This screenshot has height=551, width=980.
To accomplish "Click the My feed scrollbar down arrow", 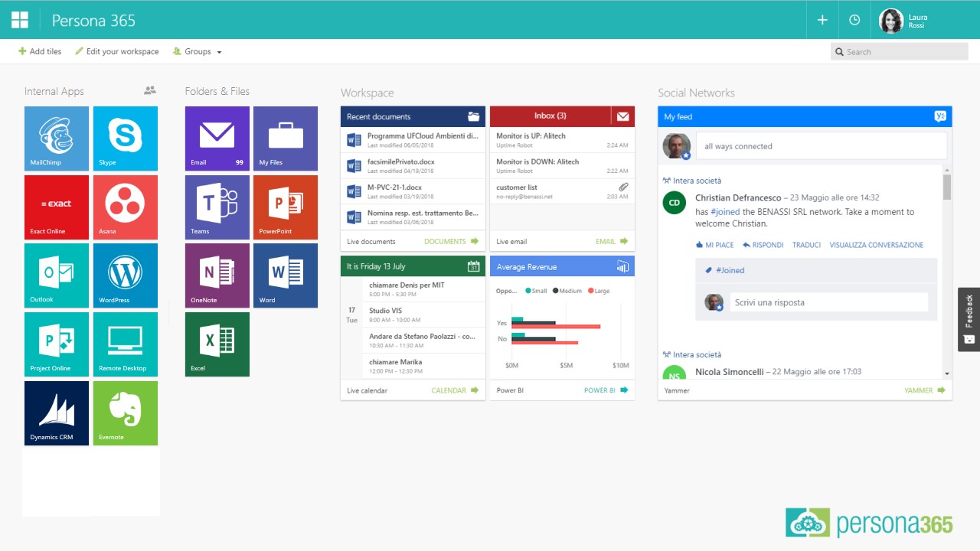I will (947, 373).
